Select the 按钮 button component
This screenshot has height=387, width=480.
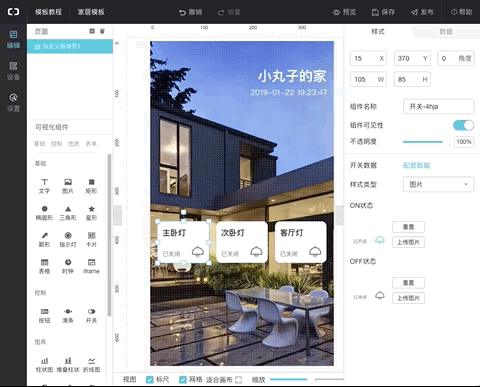point(44,316)
